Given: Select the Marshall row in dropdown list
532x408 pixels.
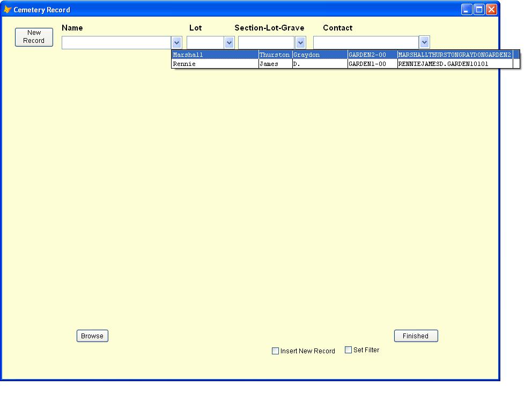Looking at the screenshot, I should click(345, 55).
